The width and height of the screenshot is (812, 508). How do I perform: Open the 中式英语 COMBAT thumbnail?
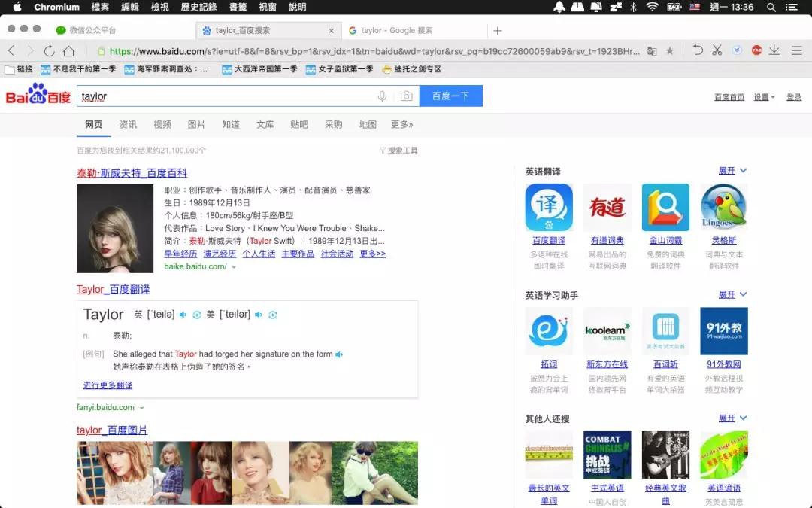pyautogui.click(x=607, y=455)
